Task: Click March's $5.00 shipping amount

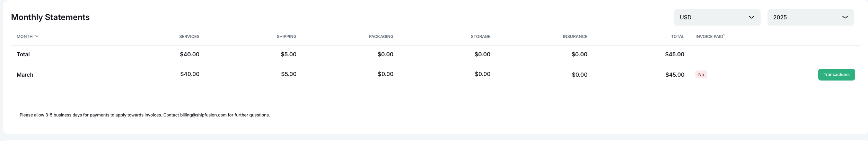Action: click(289, 74)
